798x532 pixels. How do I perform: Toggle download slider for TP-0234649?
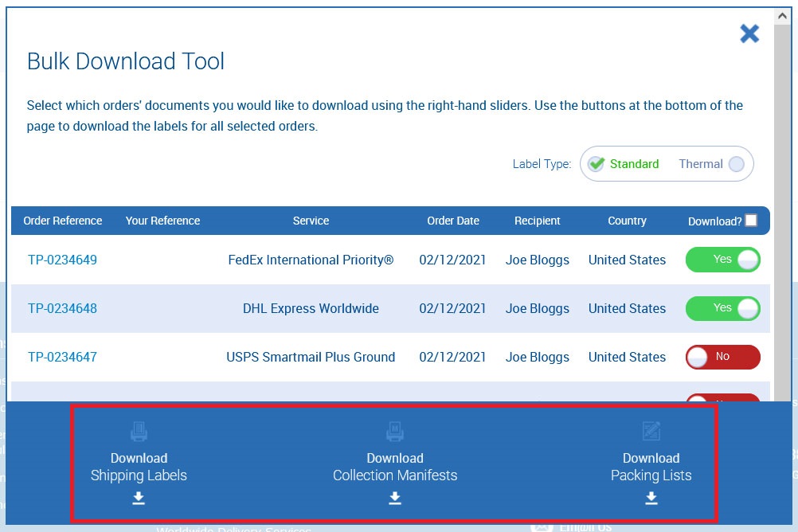(x=722, y=260)
